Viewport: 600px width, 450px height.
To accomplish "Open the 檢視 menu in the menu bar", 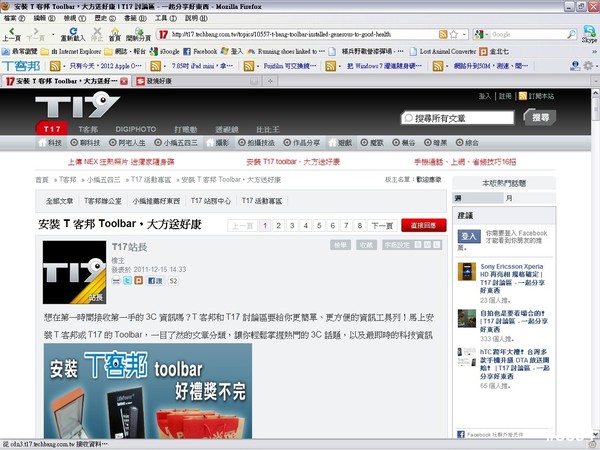I will point(69,18).
